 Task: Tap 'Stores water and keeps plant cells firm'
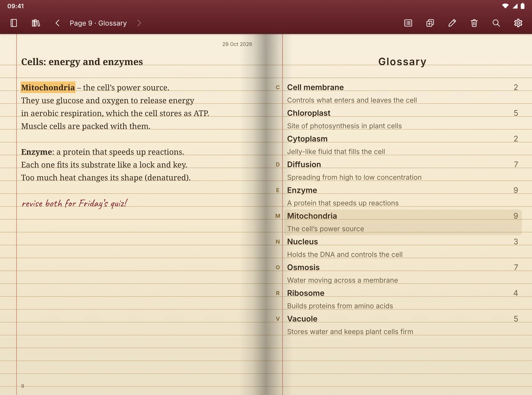click(x=350, y=332)
